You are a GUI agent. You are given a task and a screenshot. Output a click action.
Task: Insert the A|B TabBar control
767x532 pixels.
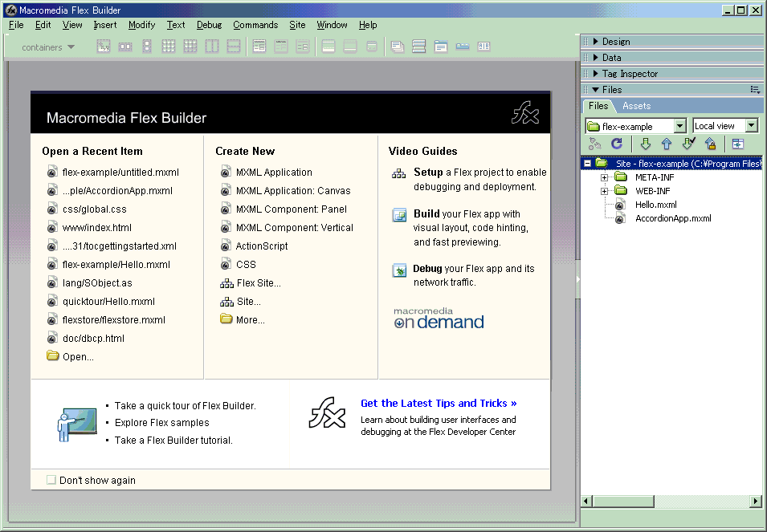[x=483, y=47]
